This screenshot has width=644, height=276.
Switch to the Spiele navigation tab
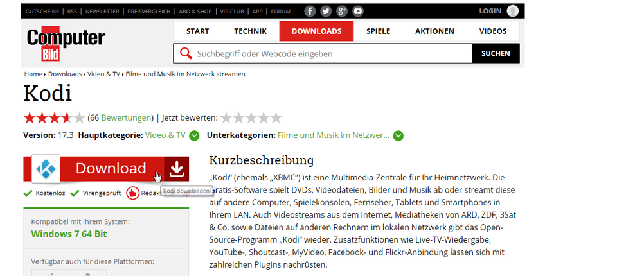click(x=378, y=31)
